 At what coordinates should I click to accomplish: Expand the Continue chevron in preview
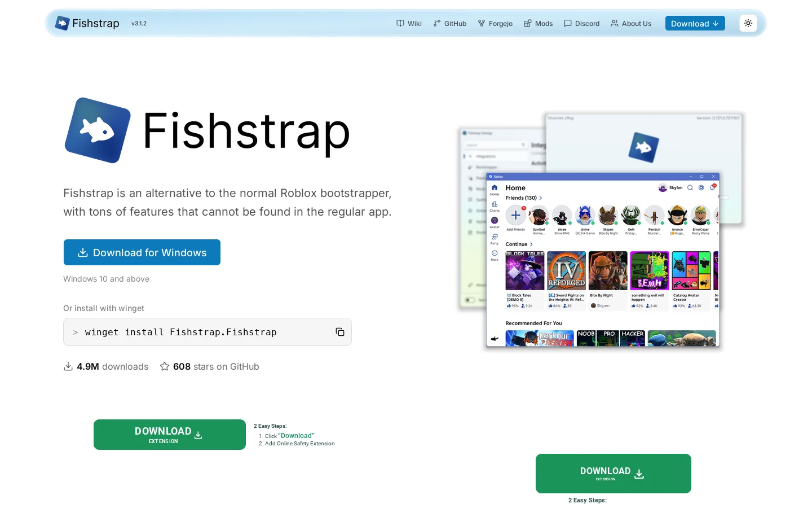pos(531,244)
